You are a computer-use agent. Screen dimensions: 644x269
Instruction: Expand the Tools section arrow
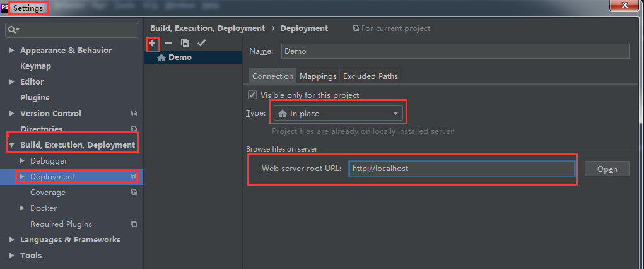click(12, 256)
